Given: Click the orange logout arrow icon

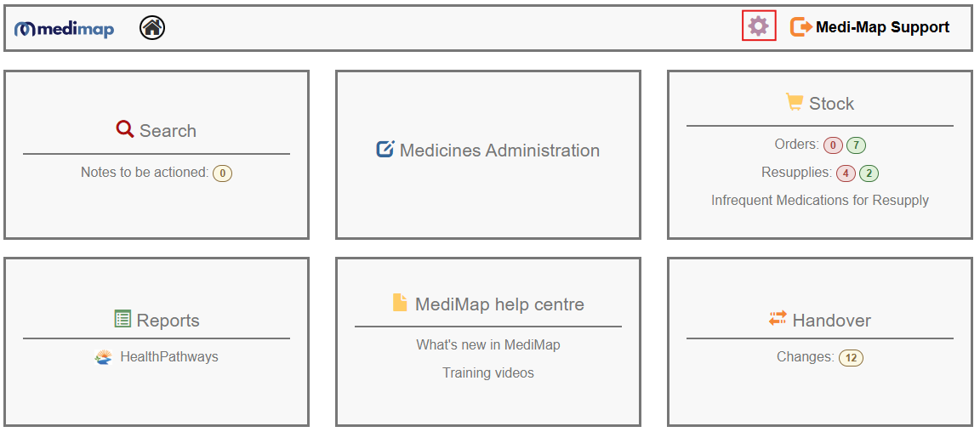Looking at the screenshot, I should click(801, 27).
